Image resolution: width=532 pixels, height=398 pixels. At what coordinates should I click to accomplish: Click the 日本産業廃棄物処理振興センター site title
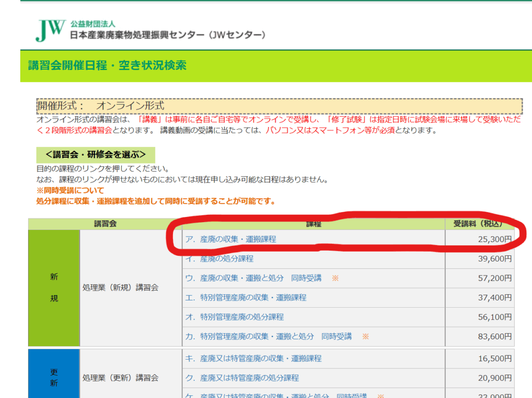point(169,35)
